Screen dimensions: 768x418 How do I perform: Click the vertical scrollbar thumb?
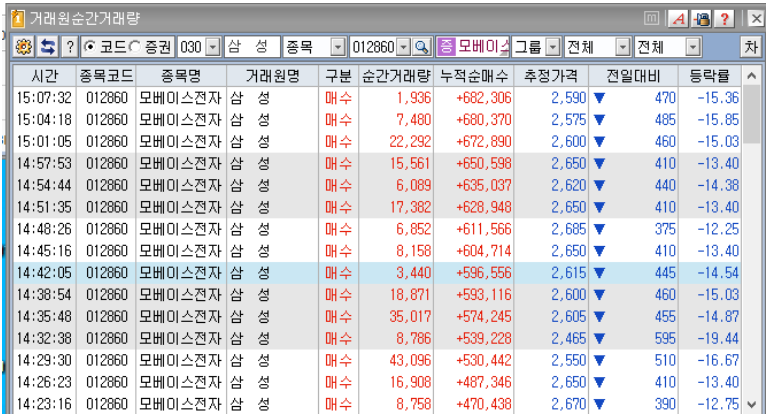coord(751,115)
